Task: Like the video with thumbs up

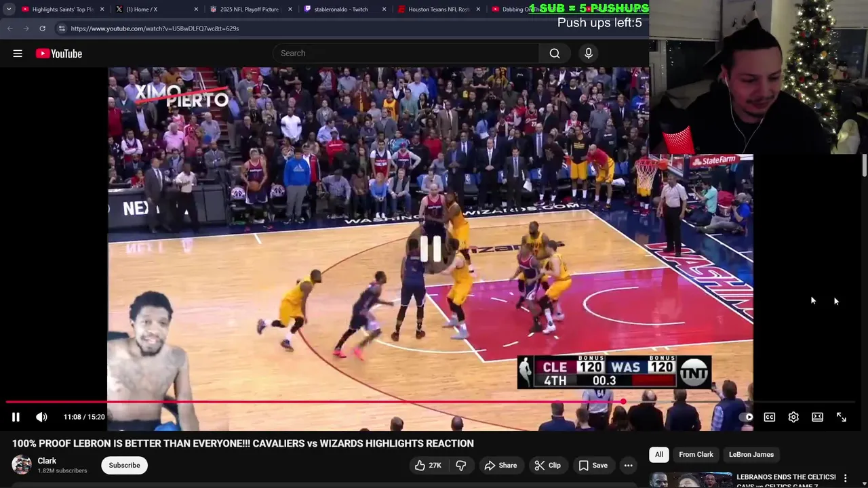Action: pyautogui.click(x=428, y=465)
